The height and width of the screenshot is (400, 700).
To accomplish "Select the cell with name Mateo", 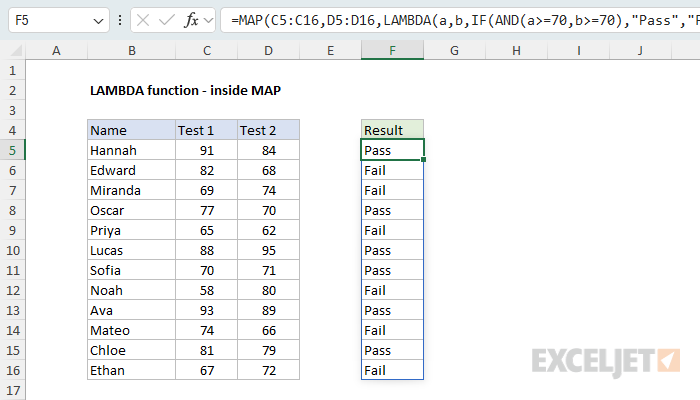I will point(131,330).
